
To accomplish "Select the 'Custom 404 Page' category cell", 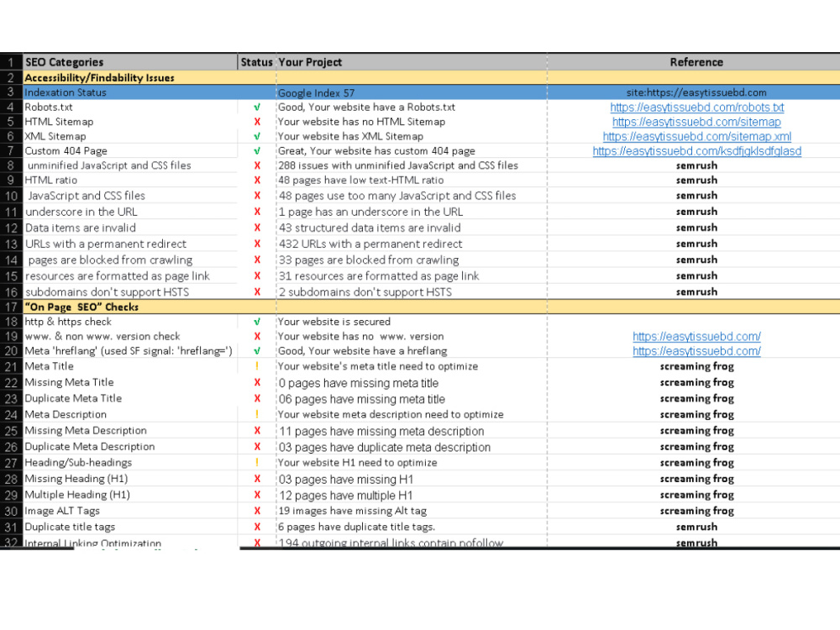I will pos(129,151).
